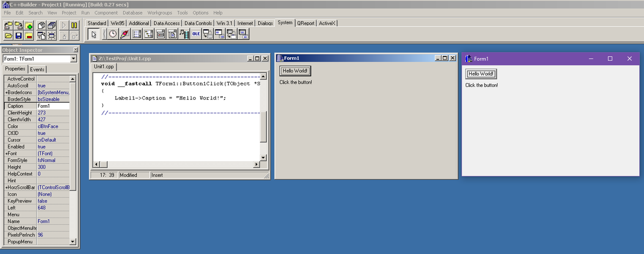Select the arrow pointer tool in palette
The image size is (644, 254).
tap(94, 34)
